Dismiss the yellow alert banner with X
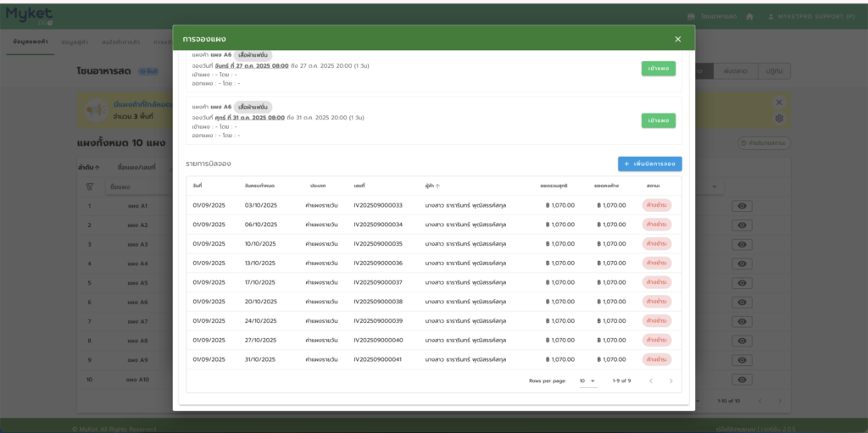The image size is (868, 433). pos(779,103)
